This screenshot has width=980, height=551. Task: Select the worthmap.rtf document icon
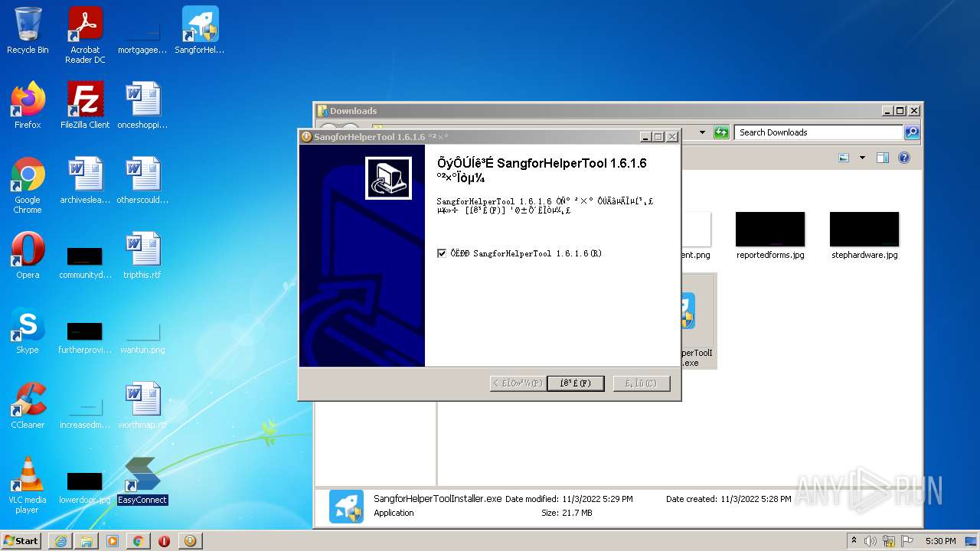tap(142, 406)
